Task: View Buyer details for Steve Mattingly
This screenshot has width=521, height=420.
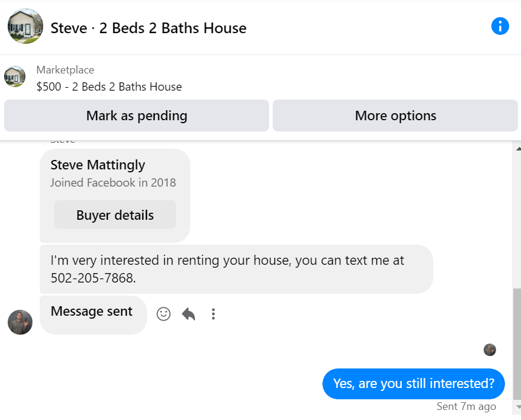Action: tap(115, 215)
